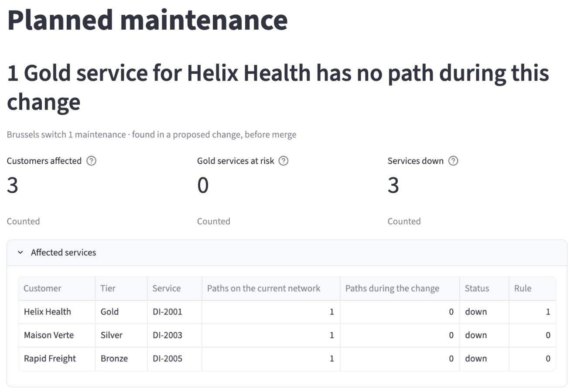
Task: Open help icon beside Services down
Action: (x=453, y=161)
